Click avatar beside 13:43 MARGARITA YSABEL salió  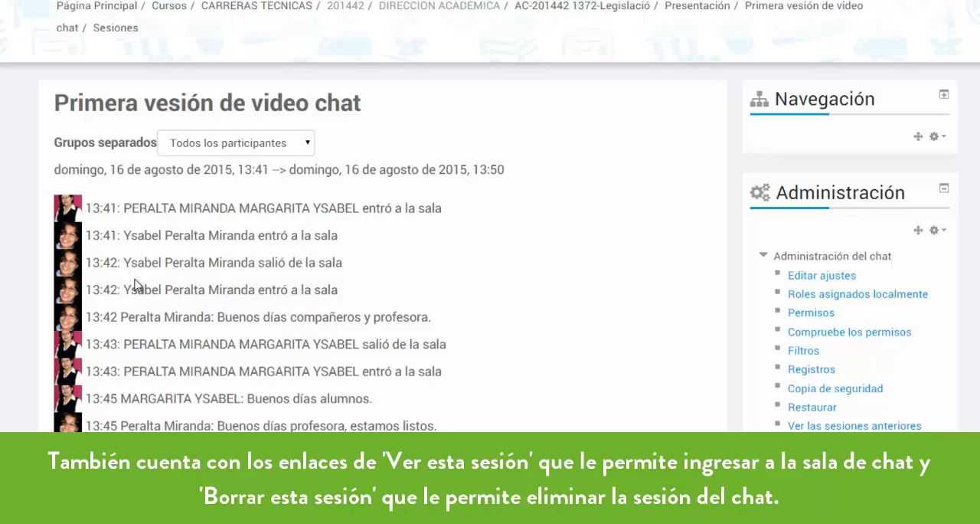(67, 344)
